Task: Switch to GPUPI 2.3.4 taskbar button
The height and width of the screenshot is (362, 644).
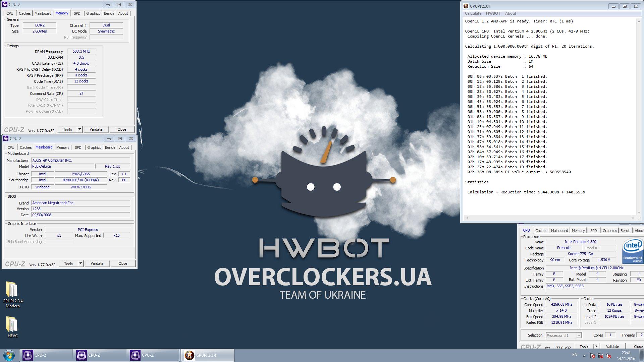Action: click(x=208, y=355)
